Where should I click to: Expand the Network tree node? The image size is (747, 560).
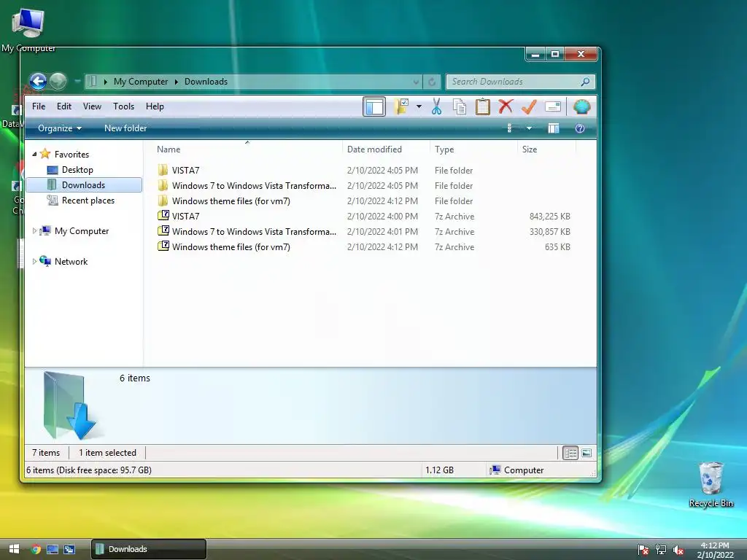pyautogui.click(x=34, y=262)
